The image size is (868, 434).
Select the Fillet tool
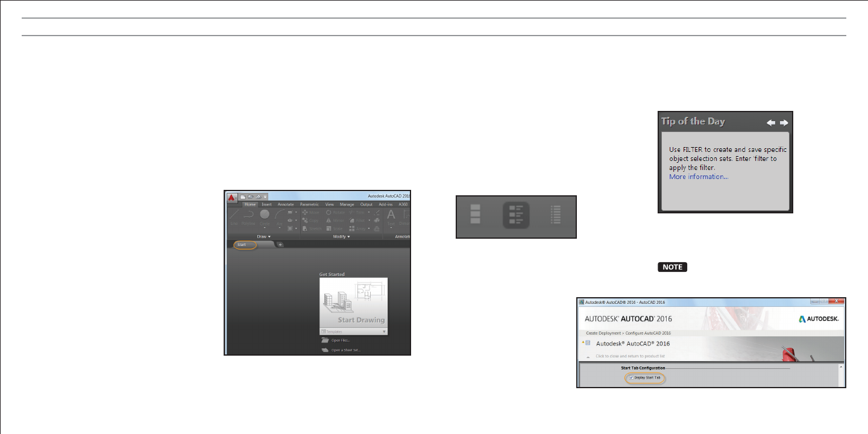(358, 221)
